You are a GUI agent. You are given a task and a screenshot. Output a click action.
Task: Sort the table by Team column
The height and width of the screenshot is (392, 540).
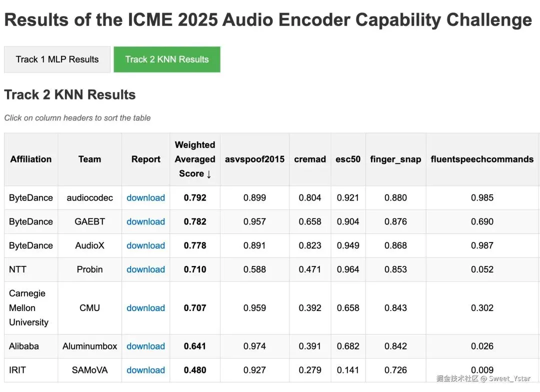[89, 159]
